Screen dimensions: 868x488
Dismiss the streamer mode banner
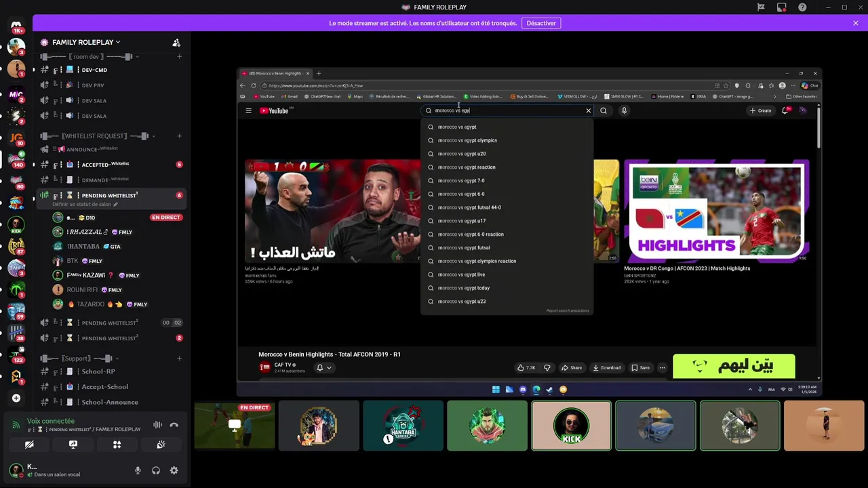tap(856, 23)
